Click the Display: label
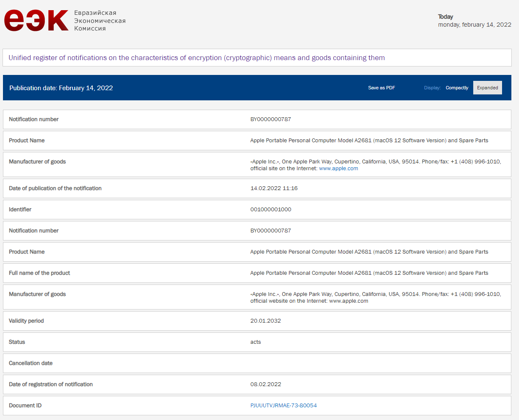Screen dimensions: 519x420 point(432,88)
